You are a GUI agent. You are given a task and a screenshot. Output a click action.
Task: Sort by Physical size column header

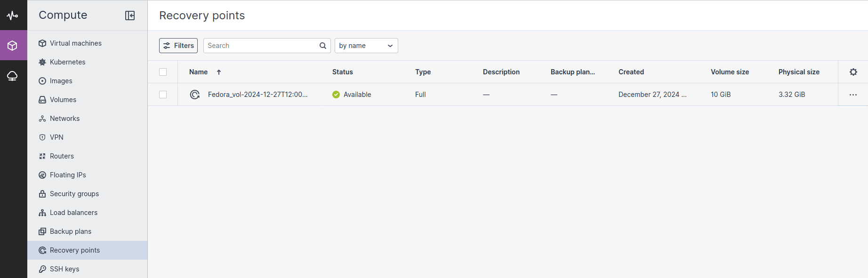(799, 72)
